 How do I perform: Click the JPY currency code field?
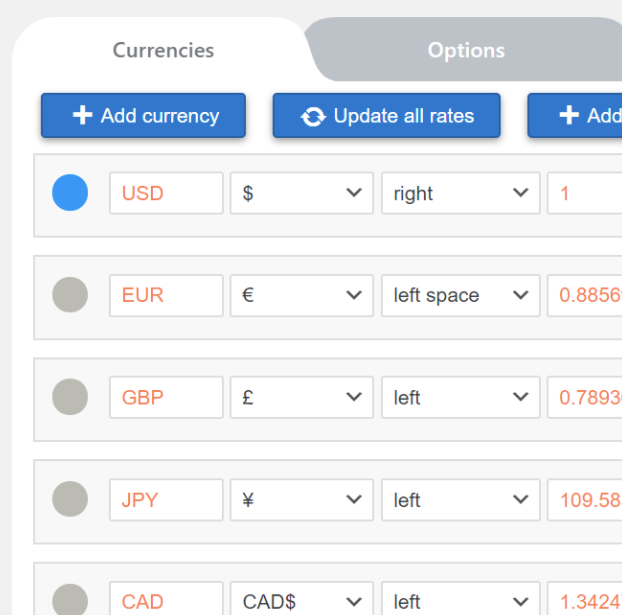click(166, 499)
